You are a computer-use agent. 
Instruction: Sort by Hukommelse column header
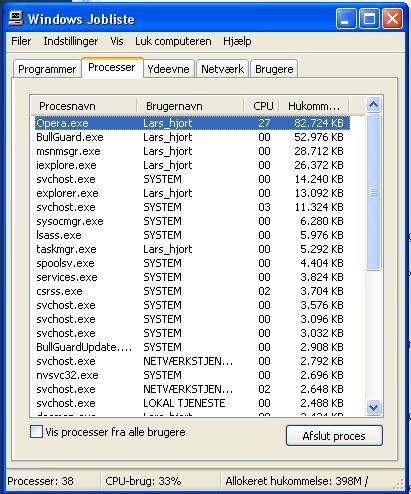[x=314, y=106]
